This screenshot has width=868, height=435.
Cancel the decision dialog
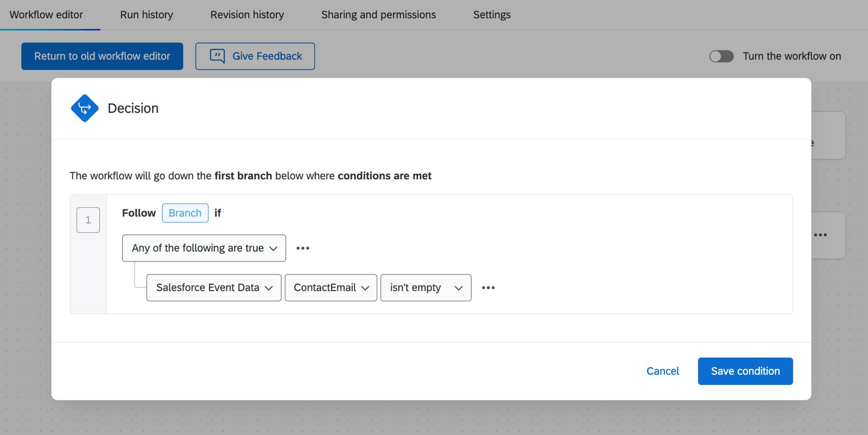[662, 371]
